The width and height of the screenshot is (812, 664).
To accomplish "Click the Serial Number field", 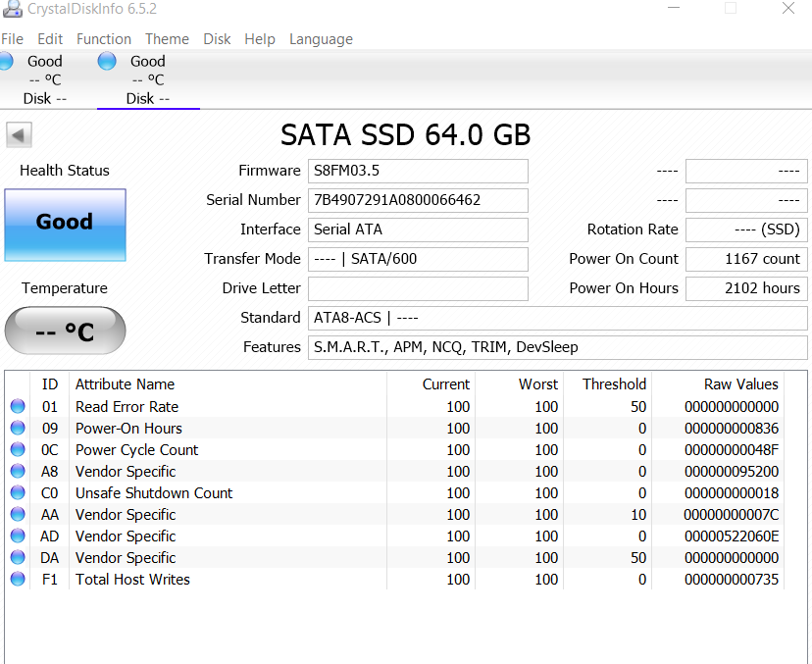I will (418, 200).
